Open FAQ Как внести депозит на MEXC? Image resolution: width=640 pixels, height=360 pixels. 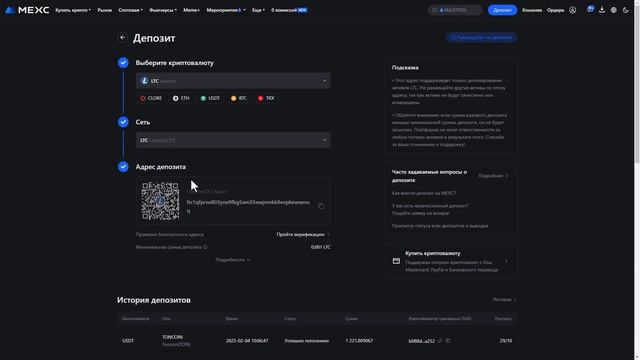[424, 193]
